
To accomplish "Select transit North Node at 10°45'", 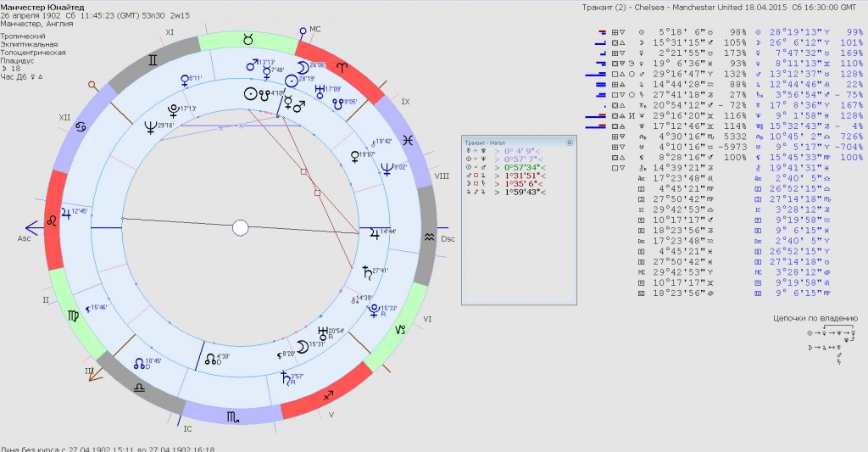I will (x=140, y=363).
